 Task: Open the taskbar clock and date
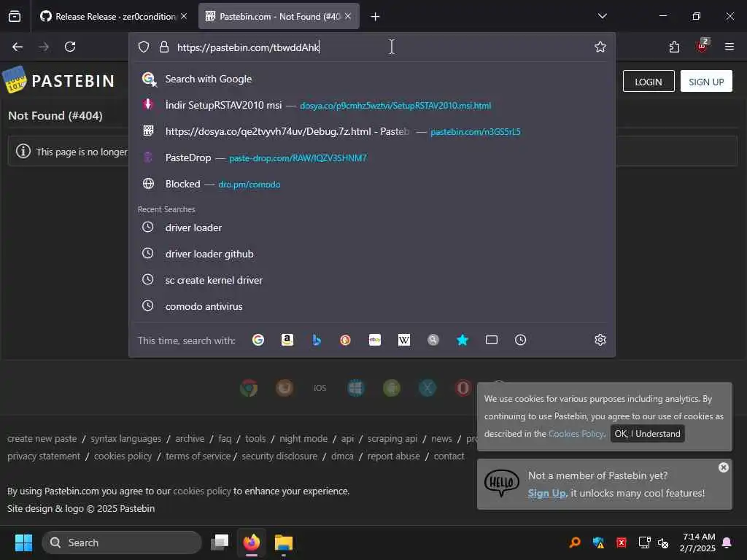[698, 542]
